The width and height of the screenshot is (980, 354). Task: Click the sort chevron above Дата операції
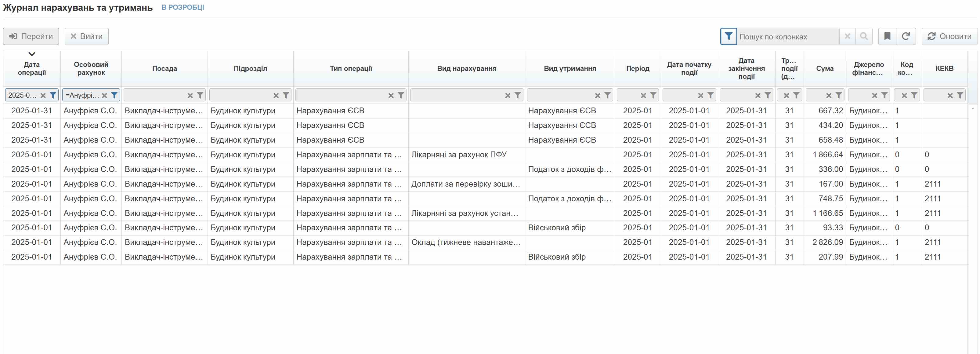tap(32, 54)
